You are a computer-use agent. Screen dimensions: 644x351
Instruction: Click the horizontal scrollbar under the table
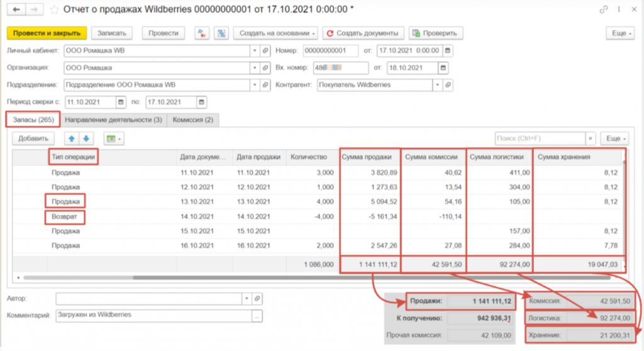314,277
